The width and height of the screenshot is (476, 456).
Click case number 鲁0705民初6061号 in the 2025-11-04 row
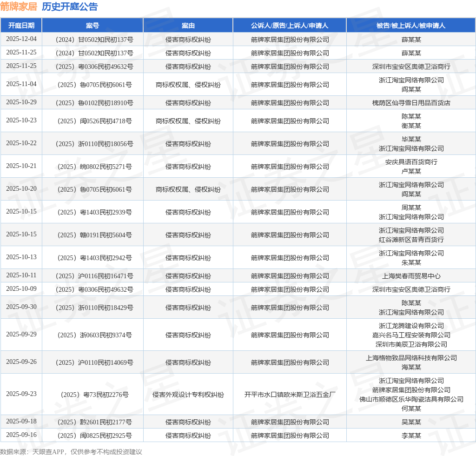coord(94,85)
